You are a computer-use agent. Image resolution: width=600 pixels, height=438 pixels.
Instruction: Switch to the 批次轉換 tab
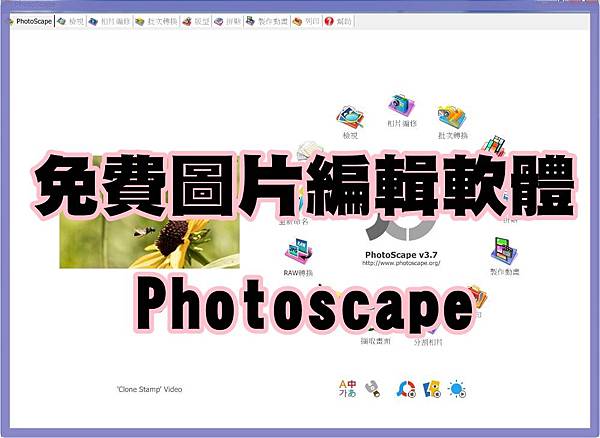[x=157, y=21]
